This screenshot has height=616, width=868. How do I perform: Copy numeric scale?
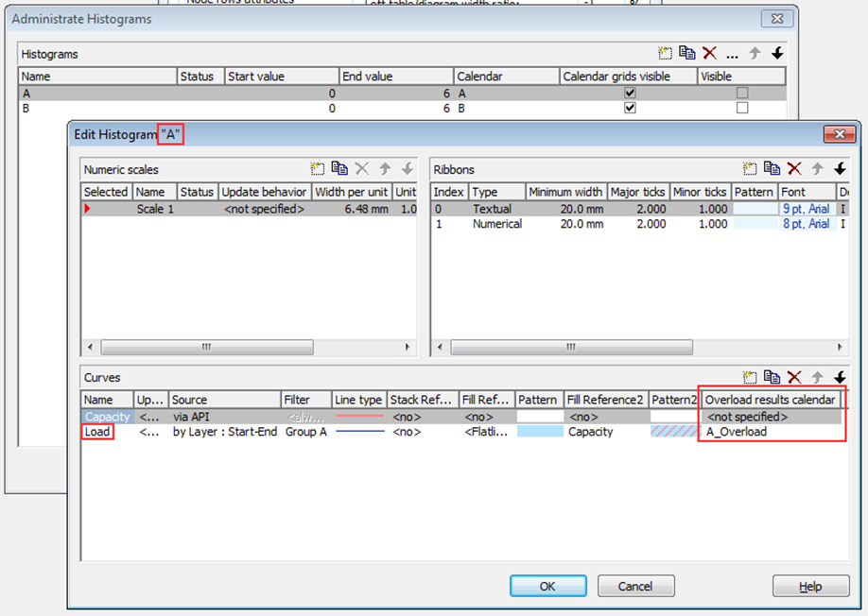[x=339, y=169]
